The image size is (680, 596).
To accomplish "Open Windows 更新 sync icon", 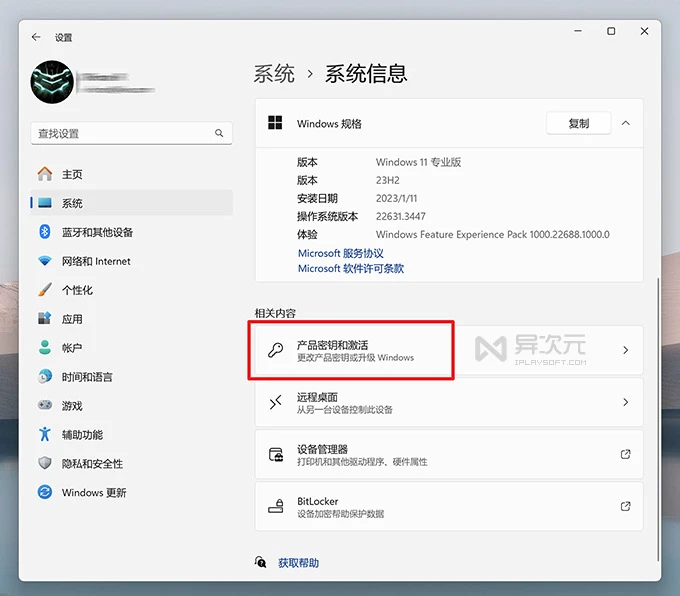I will [x=45, y=492].
